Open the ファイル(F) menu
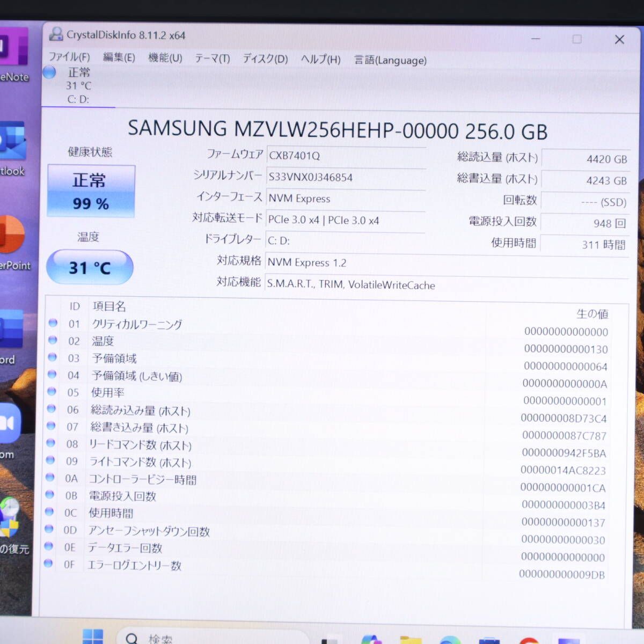 [x=69, y=57]
